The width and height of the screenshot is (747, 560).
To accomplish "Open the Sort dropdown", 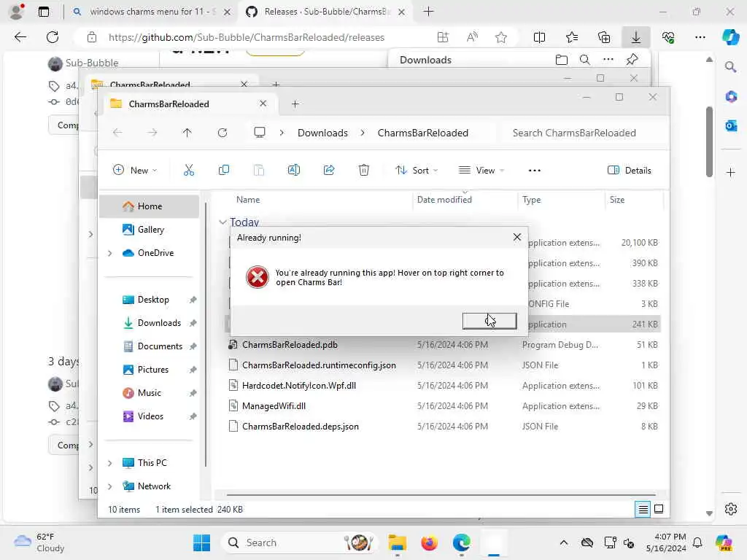I will pyautogui.click(x=417, y=170).
